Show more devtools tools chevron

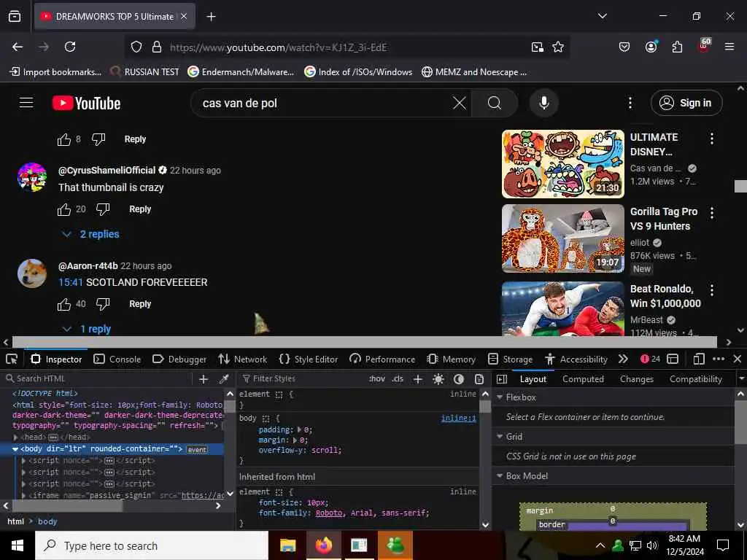click(x=623, y=359)
